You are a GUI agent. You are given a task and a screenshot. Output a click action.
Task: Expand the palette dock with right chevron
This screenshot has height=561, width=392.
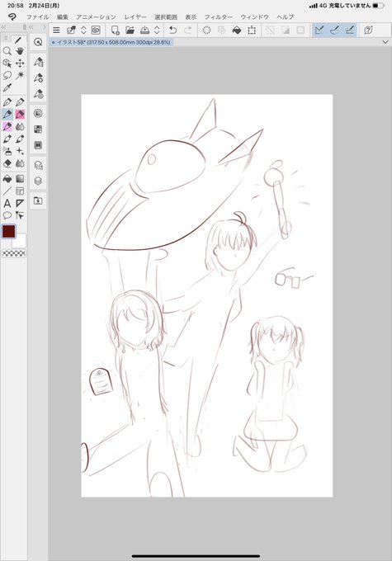(45, 27)
